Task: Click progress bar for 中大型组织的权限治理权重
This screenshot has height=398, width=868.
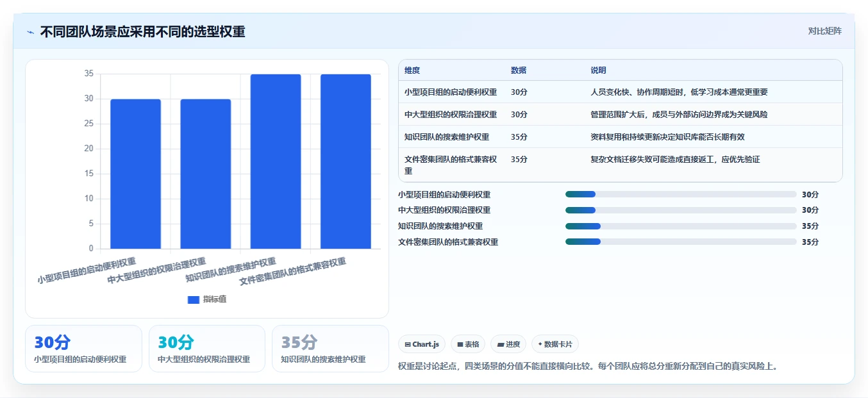Action: (681, 210)
